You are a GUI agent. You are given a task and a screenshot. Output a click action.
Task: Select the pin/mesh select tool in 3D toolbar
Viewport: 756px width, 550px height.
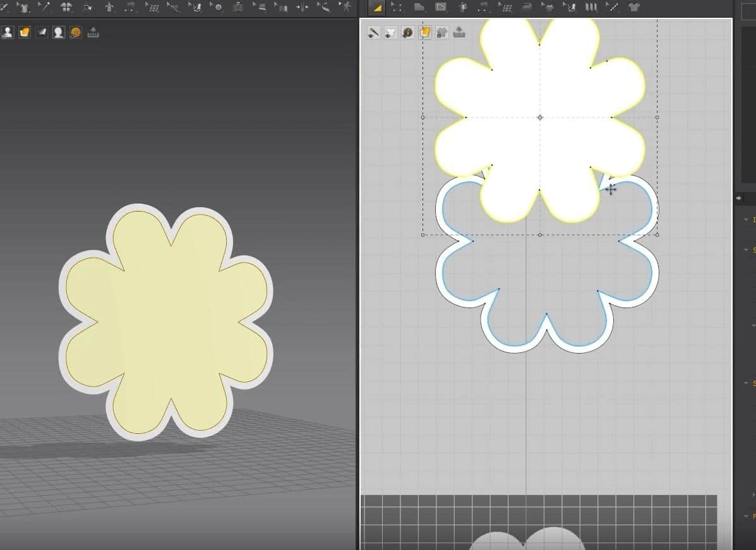44,7
